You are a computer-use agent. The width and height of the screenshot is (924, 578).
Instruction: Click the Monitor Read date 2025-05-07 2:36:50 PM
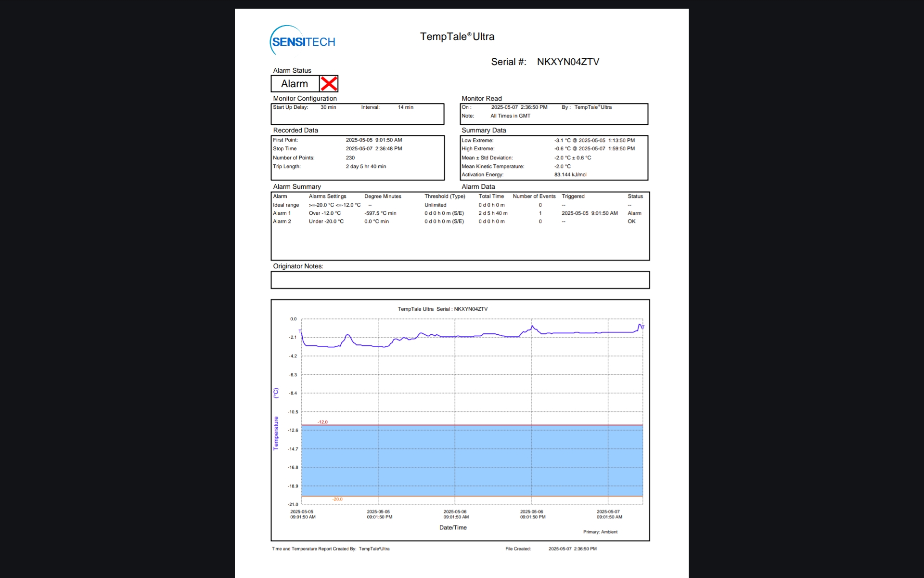[519, 107]
